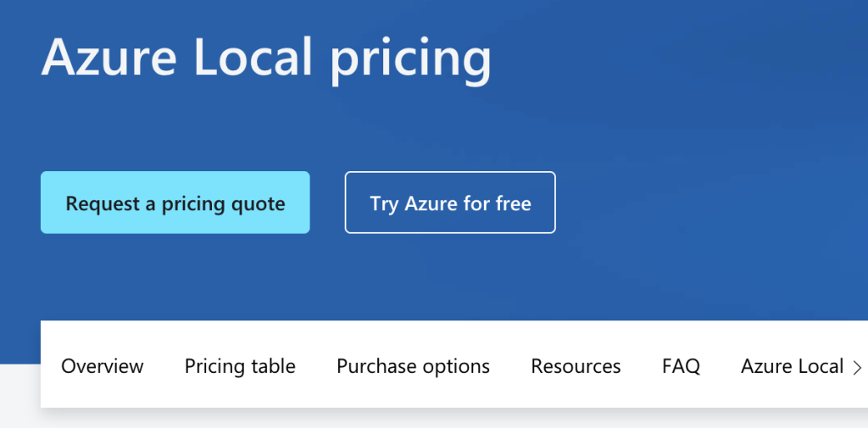Jump to the Overview section in the navigation bar

(103, 366)
